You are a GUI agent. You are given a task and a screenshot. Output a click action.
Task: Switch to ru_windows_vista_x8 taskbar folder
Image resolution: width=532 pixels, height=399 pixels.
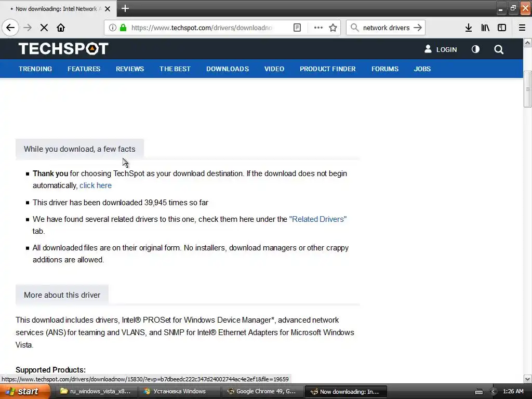click(96, 391)
